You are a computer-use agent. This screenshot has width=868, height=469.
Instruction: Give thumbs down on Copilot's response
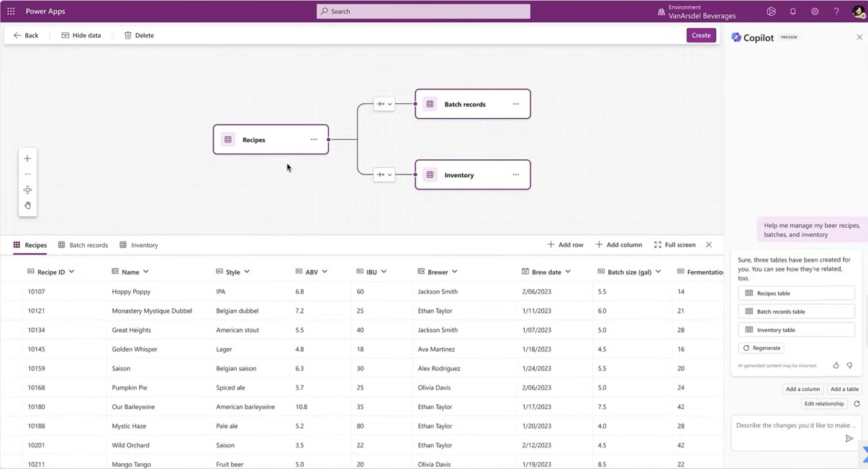850,365
